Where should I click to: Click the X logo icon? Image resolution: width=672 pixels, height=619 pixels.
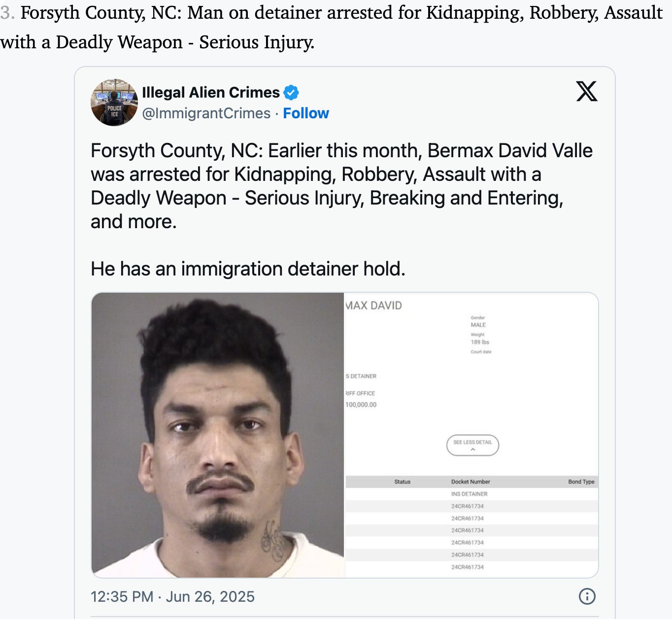coord(586,91)
